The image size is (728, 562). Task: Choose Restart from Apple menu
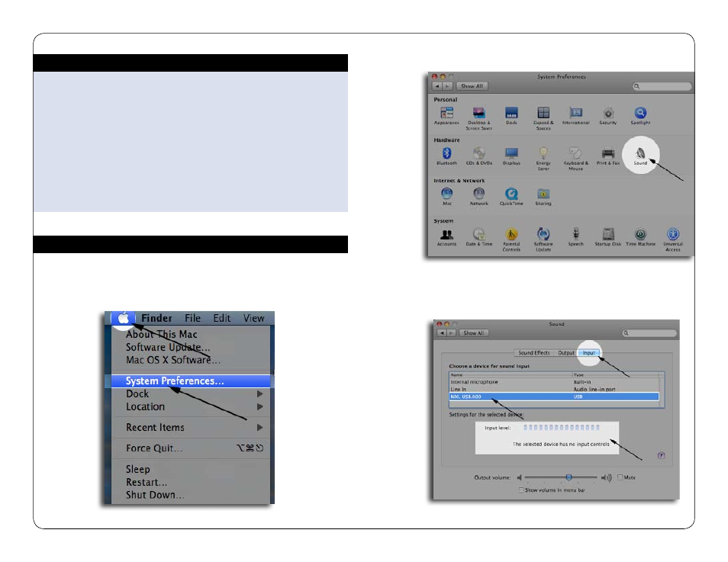[191, 482]
